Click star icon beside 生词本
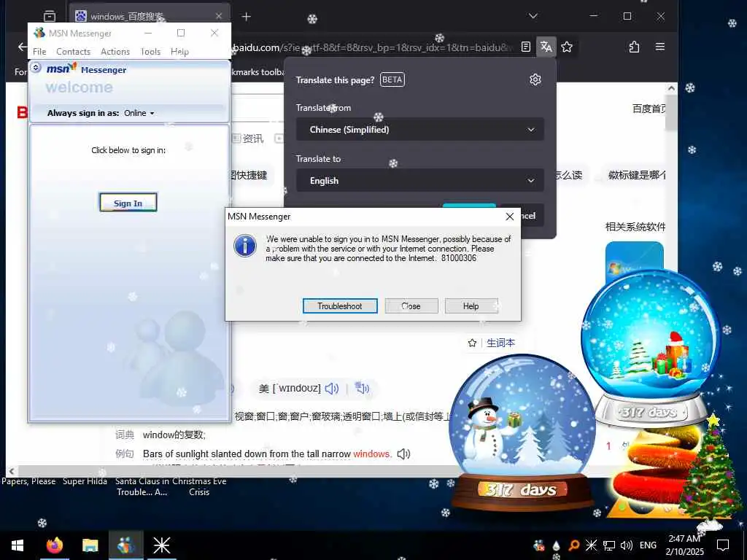The width and height of the screenshot is (747, 560). (x=472, y=343)
